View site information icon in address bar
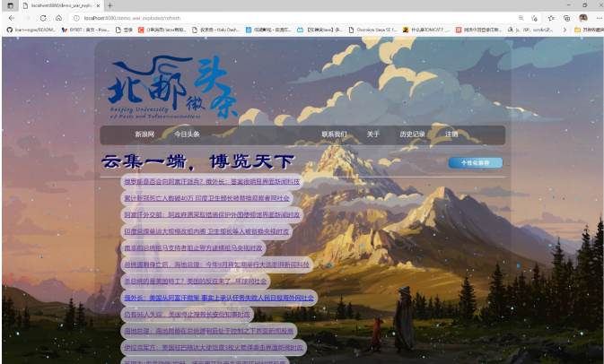Screen dimensions: 604x364 tap(76, 18)
